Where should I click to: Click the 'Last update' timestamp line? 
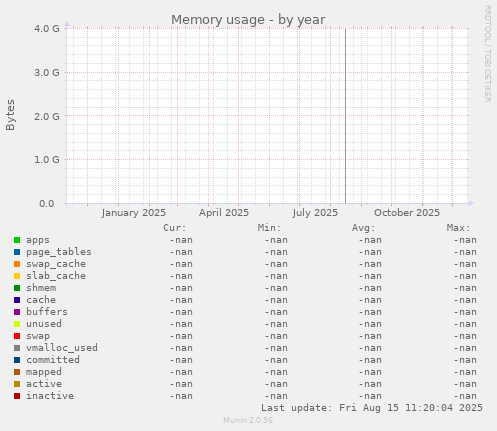(x=372, y=408)
